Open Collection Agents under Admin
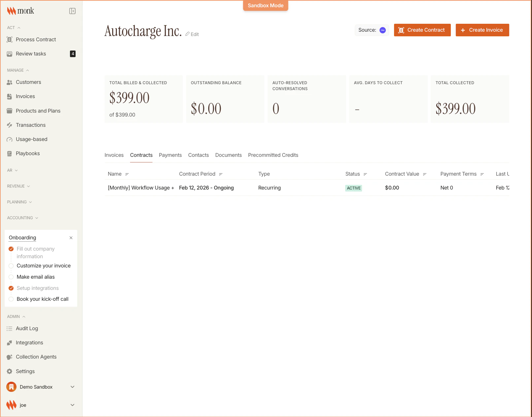532x417 pixels. click(x=36, y=357)
